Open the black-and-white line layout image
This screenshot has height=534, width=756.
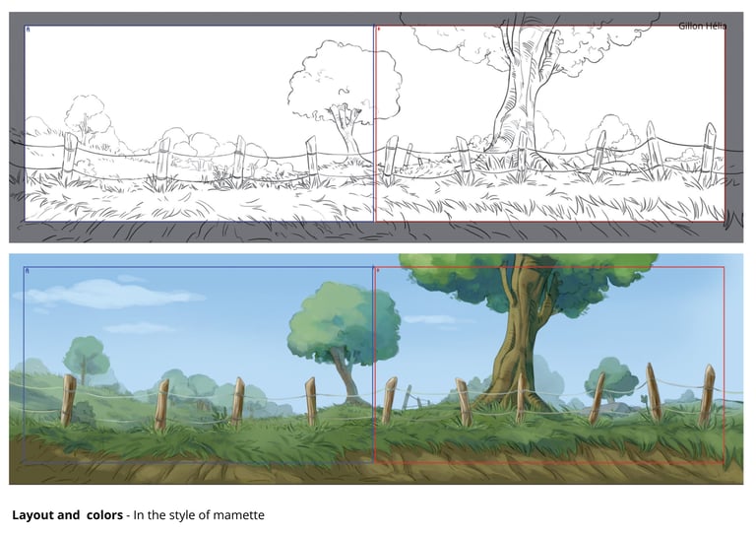tap(376, 127)
